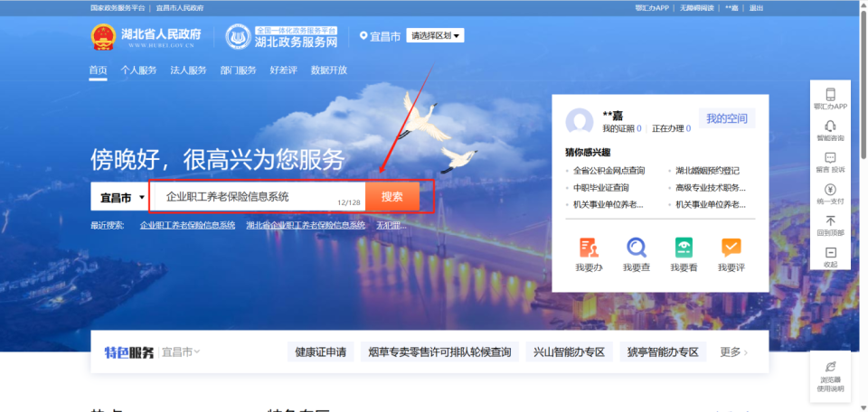Screen dimensions: 868x412
Task: Click the user avatar in the profile card
Action: tap(579, 121)
